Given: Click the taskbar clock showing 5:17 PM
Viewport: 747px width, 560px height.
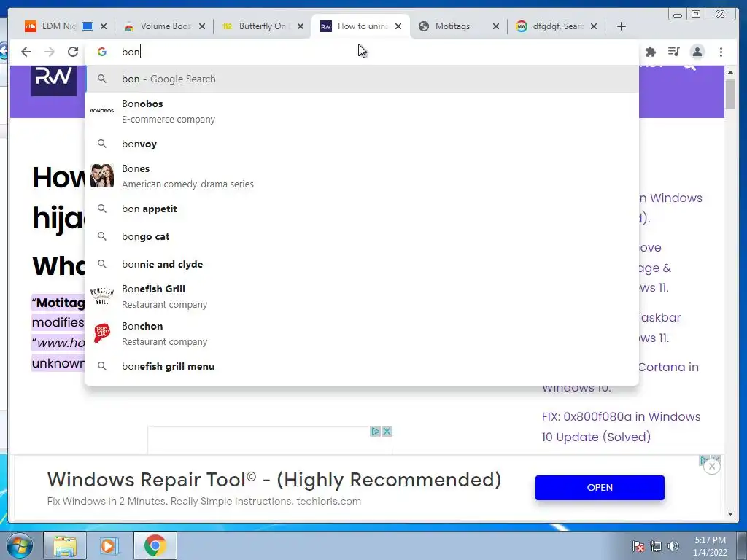Looking at the screenshot, I should [x=710, y=546].
